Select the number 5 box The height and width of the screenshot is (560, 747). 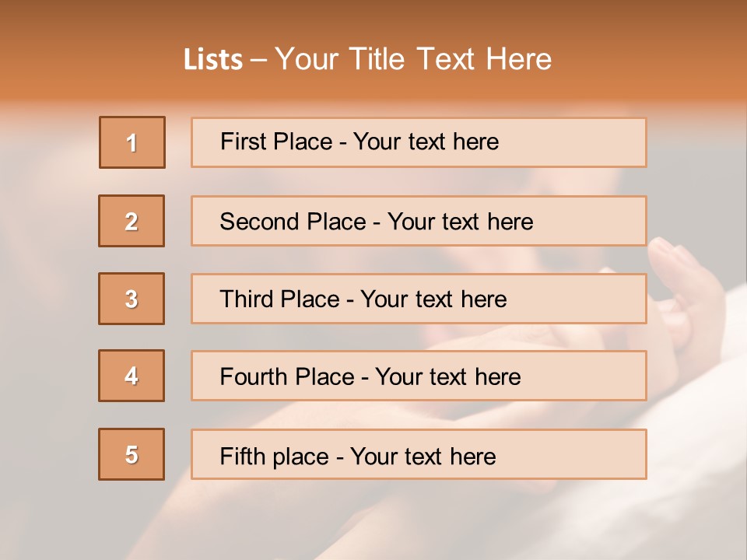point(132,454)
